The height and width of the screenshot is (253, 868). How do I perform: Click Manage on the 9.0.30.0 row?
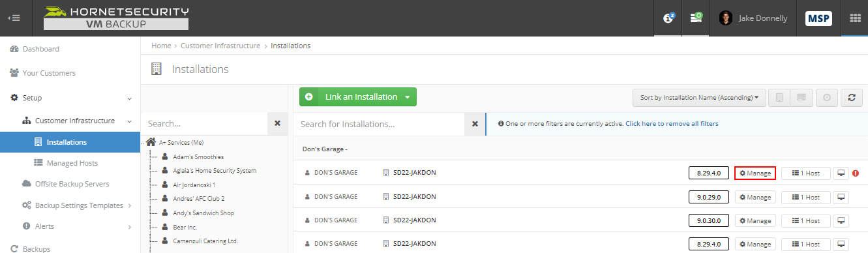click(755, 221)
